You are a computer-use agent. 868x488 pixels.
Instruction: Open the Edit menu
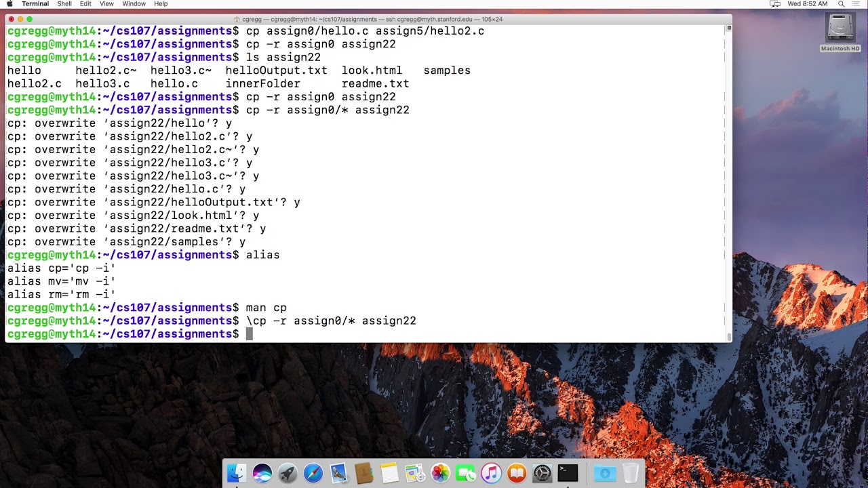pyautogui.click(x=85, y=4)
